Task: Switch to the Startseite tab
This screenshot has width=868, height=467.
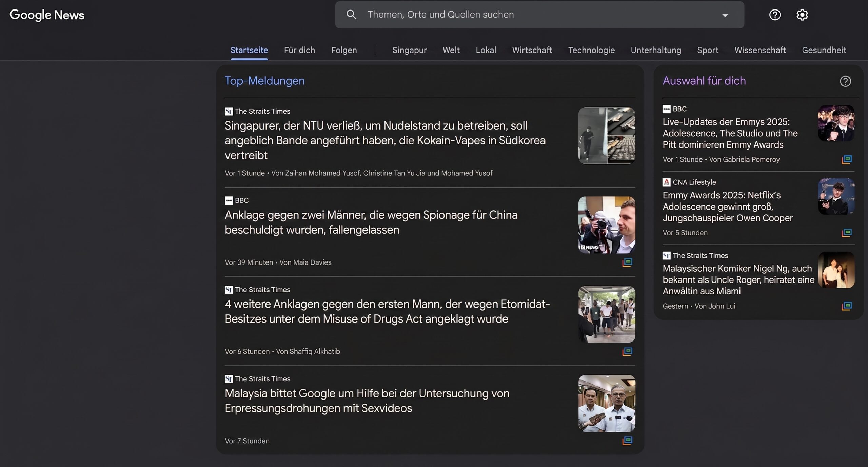Action: pos(249,50)
